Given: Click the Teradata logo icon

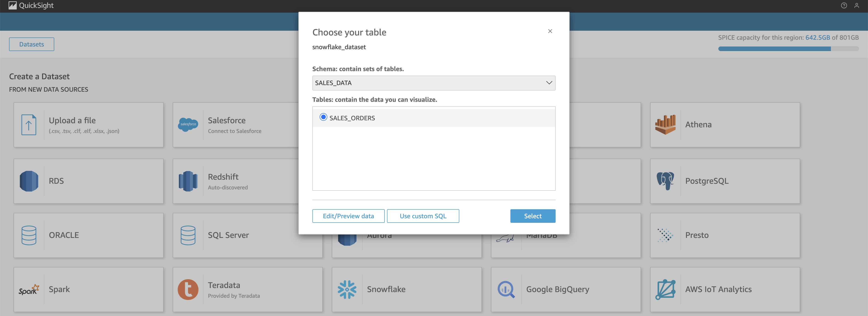Looking at the screenshot, I should (x=188, y=289).
